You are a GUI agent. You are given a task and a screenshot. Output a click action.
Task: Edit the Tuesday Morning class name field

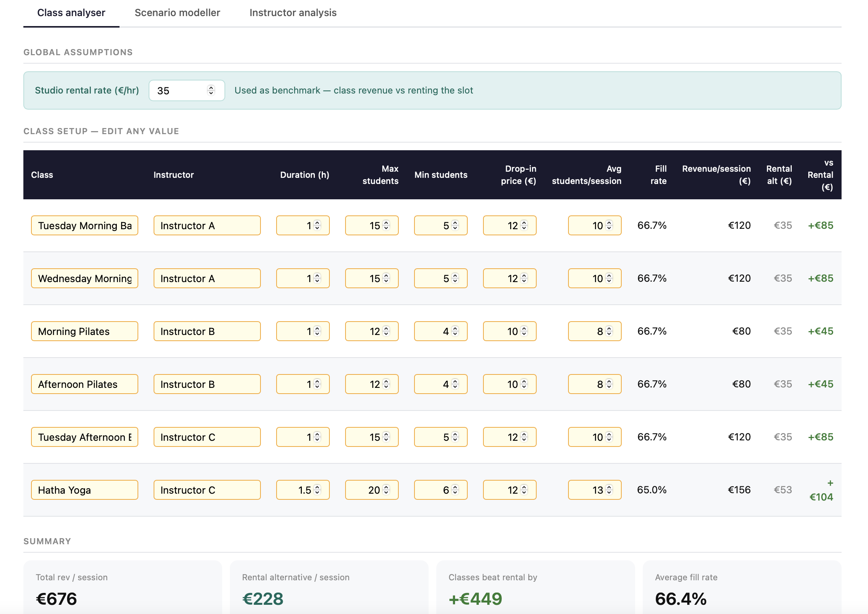[x=85, y=225]
